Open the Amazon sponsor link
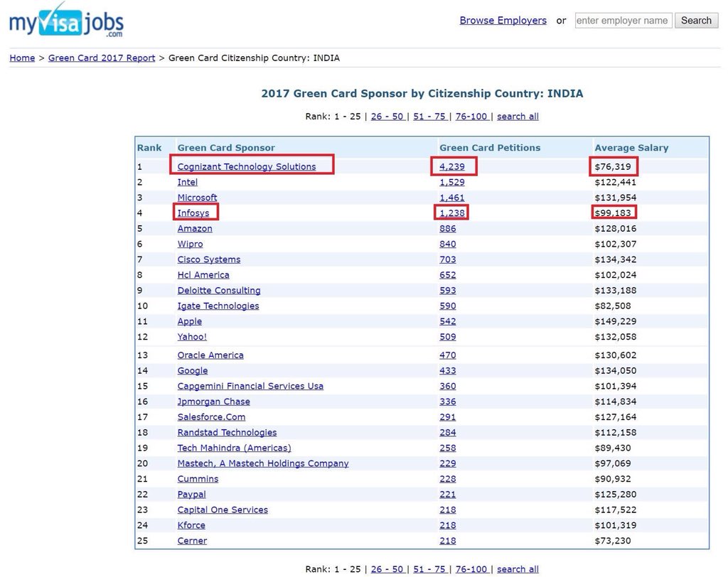 (195, 228)
